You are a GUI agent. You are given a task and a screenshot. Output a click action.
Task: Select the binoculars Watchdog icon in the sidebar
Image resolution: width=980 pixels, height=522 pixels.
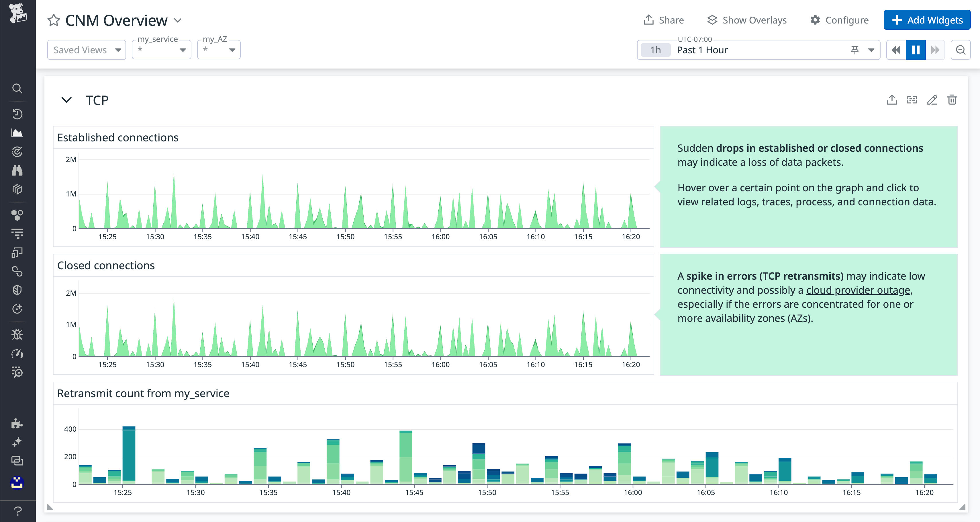point(17,170)
